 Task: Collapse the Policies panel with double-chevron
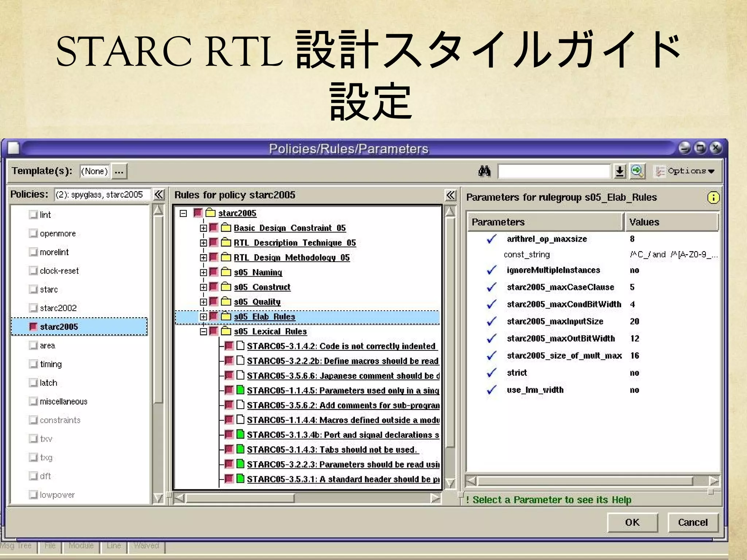click(159, 194)
